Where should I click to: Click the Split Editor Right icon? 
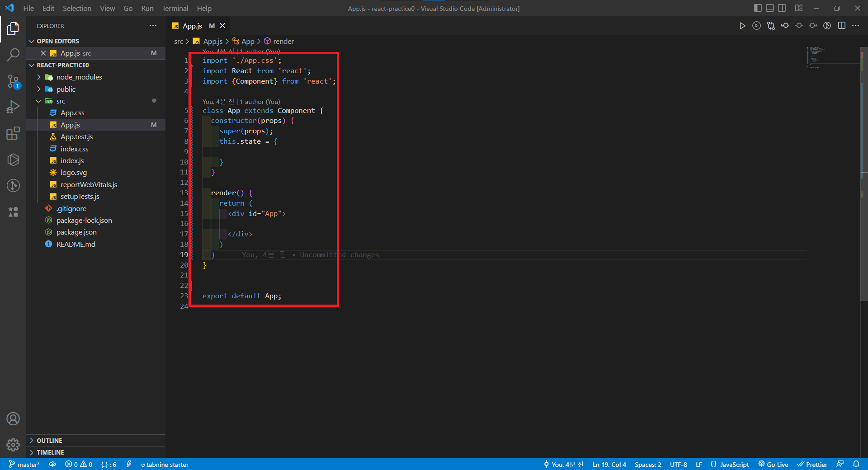click(x=842, y=26)
